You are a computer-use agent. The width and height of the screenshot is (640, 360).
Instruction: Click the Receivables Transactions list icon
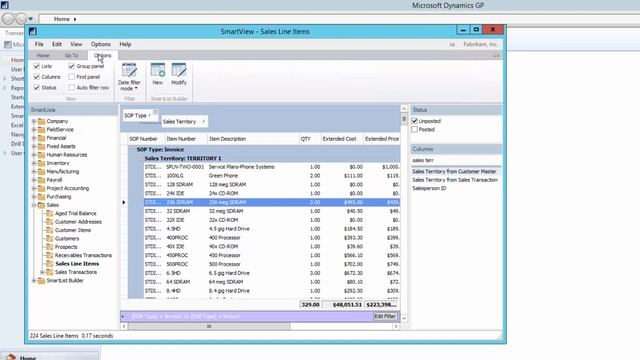tap(50, 255)
